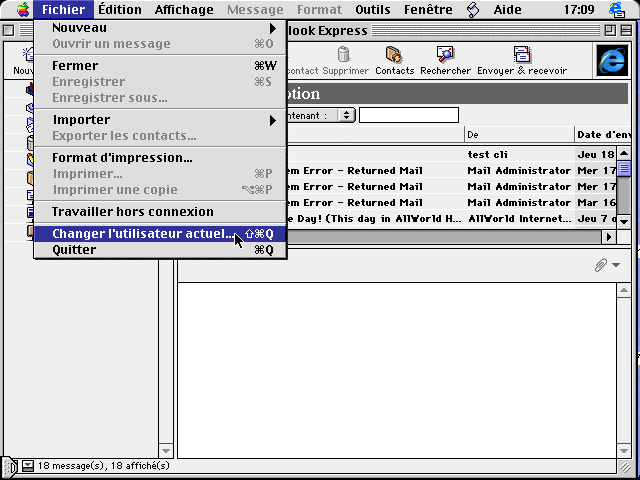Expand the Importer submenu
The height and width of the screenshot is (480, 640).
coord(160,120)
